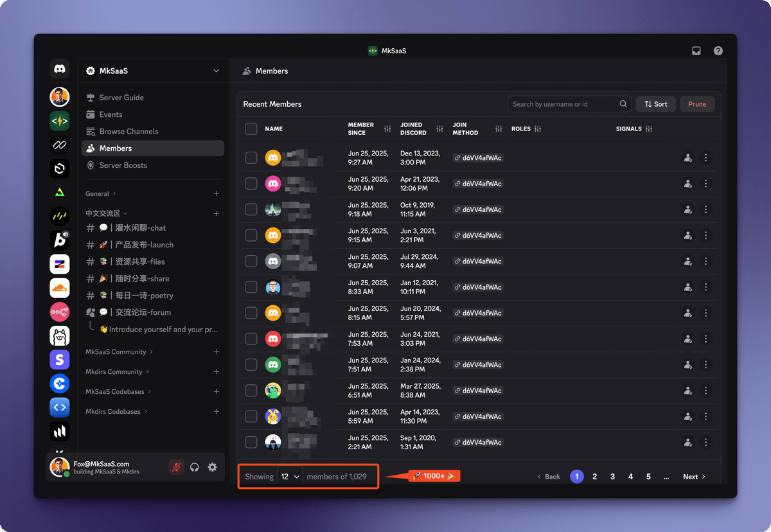
Task: Open Member Since column filter icon
Action: pos(387,129)
